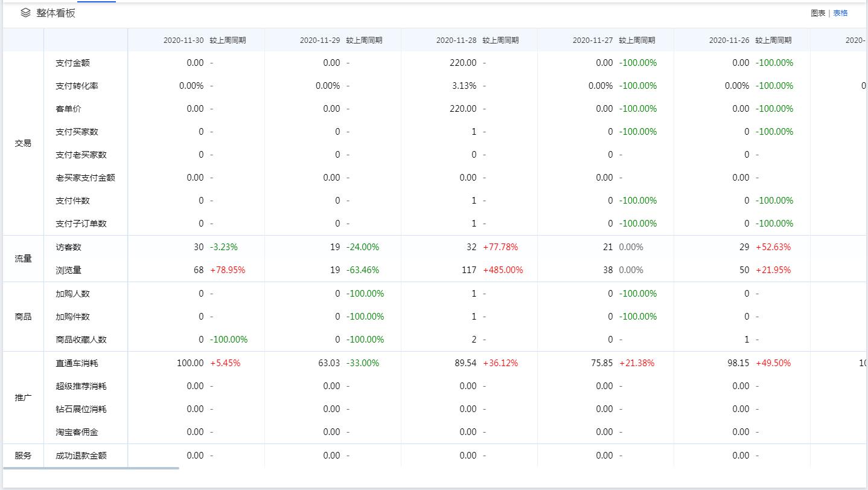Click the 2020-11-28 column header
868x490 pixels.
click(x=456, y=40)
